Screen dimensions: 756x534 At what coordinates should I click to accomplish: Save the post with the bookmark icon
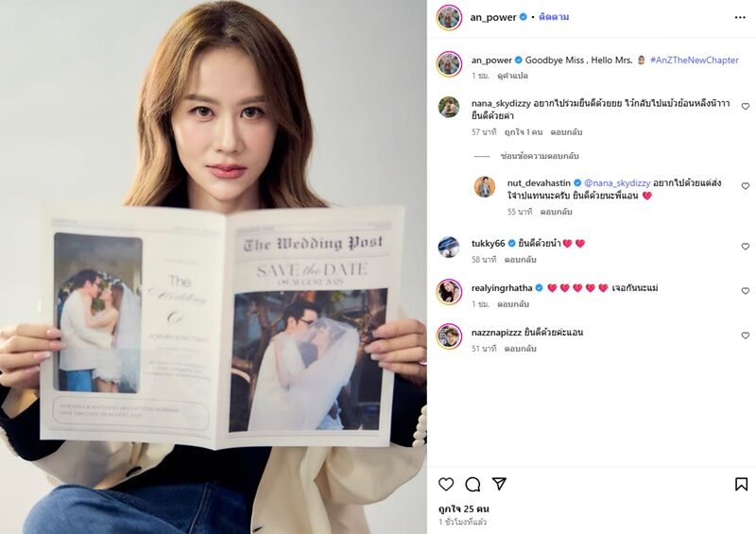[741, 484]
